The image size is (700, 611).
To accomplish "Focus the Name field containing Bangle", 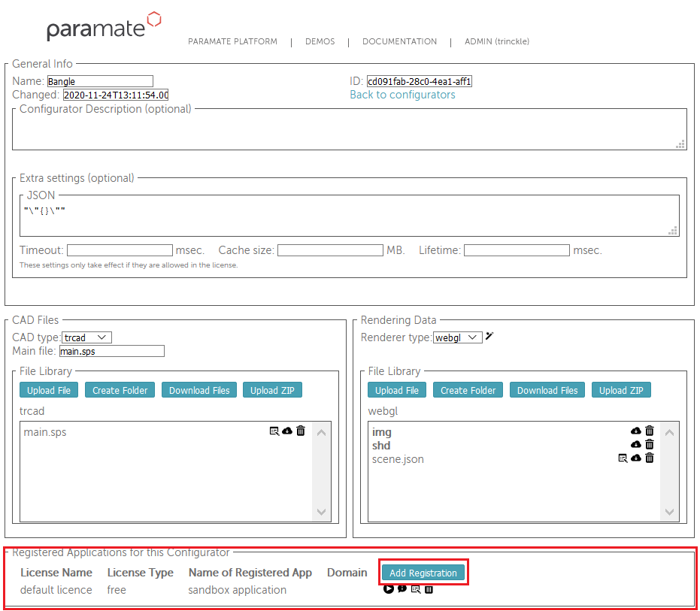I will [x=100, y=81].
